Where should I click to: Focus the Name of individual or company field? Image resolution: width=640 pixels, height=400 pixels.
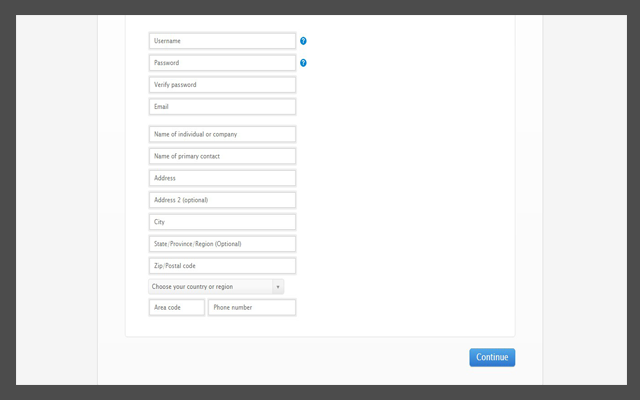pyautogui.click(x=222, y=134)
